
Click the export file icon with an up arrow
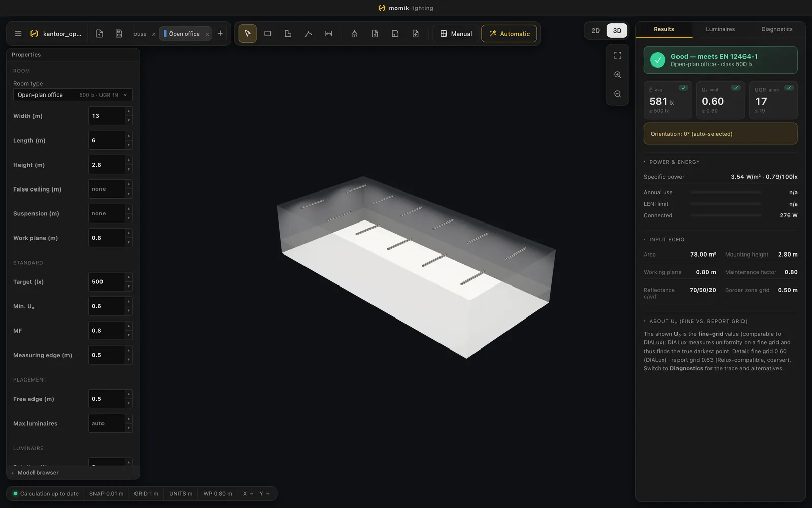pos(416,34)
